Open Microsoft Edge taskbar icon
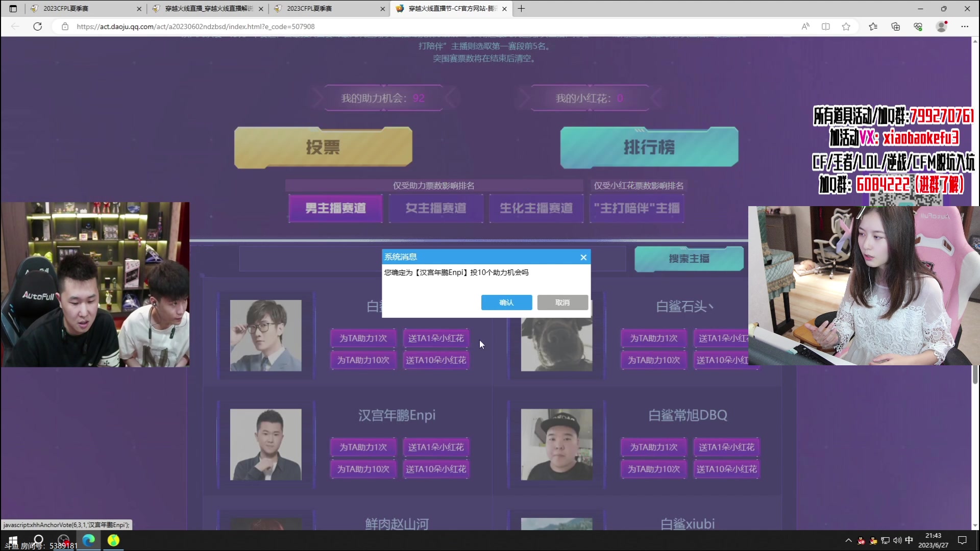Screen dimensions: 980x551 [x=88, y=540]
